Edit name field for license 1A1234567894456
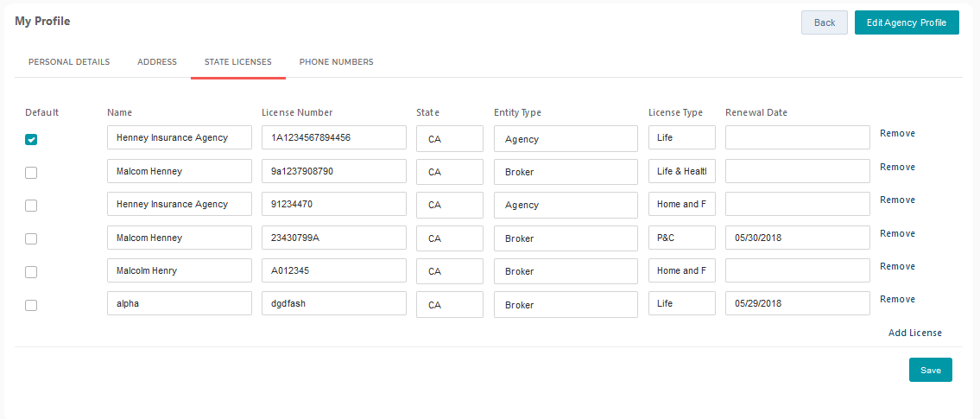 click(x=180, y=137)
